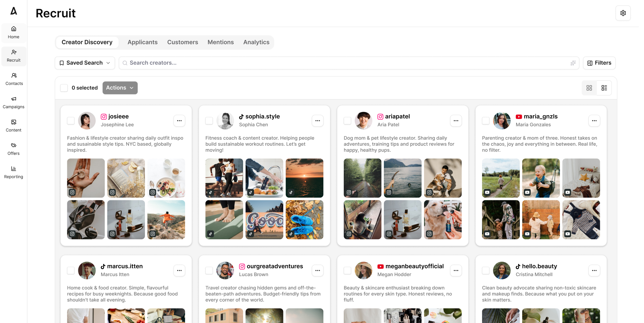Image resolution: width=644 pixels, height=323 pixels.
Task: Open Contacts in the sidebar
Action: [x=14, y=79]
